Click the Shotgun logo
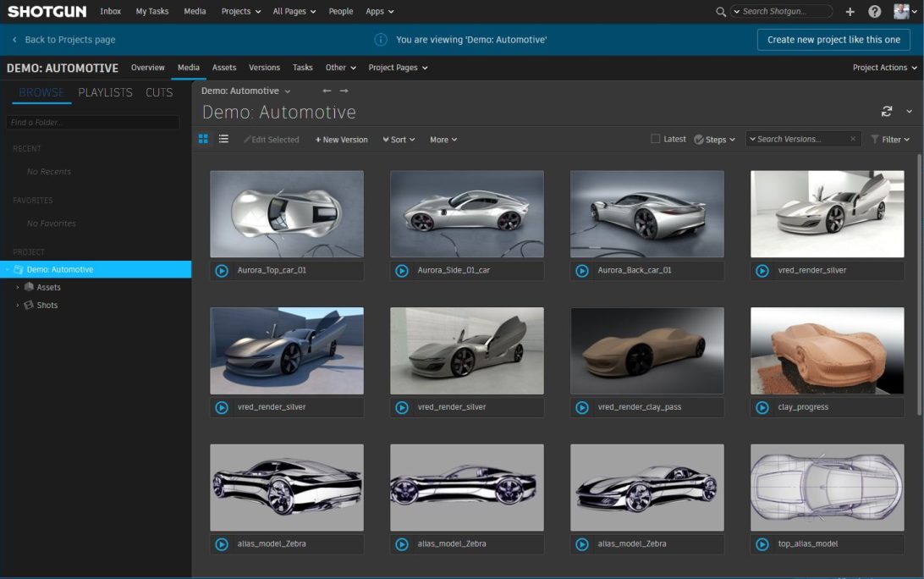Image resolution: width=924 pixels, height=579 pixels. 45,11
